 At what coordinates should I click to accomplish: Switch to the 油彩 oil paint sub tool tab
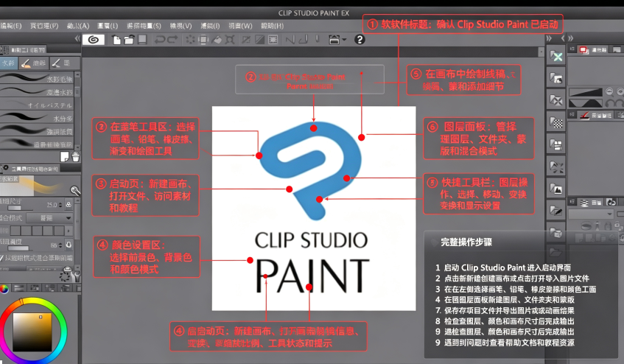click(34, 63)
